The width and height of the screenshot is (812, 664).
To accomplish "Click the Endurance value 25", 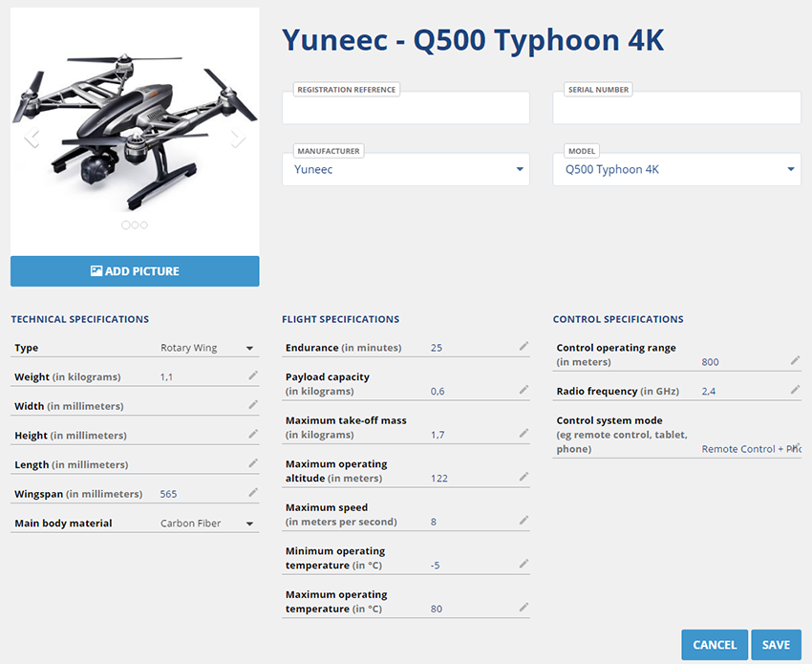I will pos(437,348).
